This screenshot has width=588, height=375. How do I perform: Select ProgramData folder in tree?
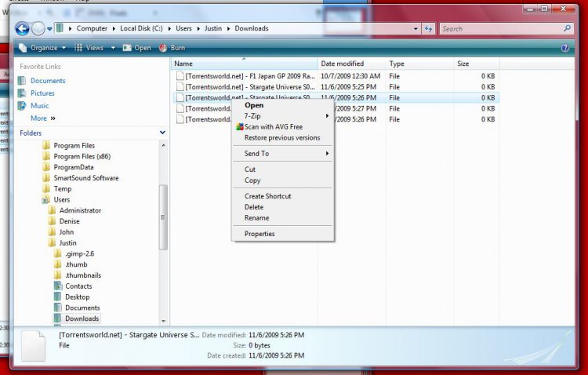click(x=74, y=167)
